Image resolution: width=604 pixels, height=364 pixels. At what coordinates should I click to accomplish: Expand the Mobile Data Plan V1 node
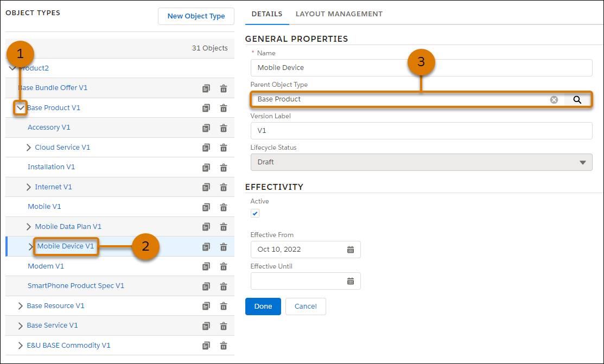point(29,227)
